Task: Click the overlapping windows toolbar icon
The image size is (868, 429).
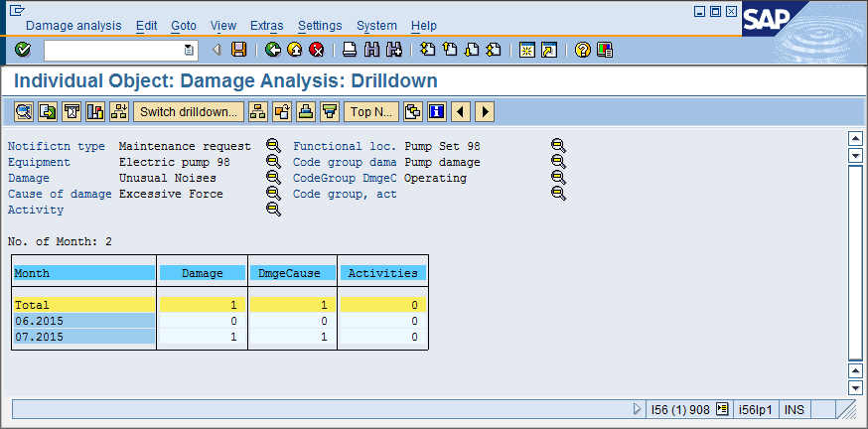Action: click(412, 112)
